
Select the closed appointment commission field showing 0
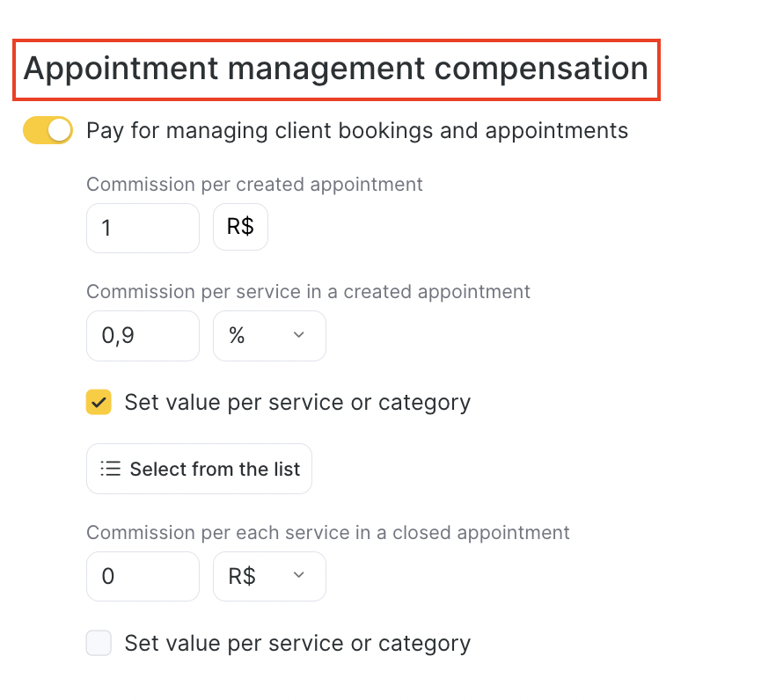(x=143, y=576)
